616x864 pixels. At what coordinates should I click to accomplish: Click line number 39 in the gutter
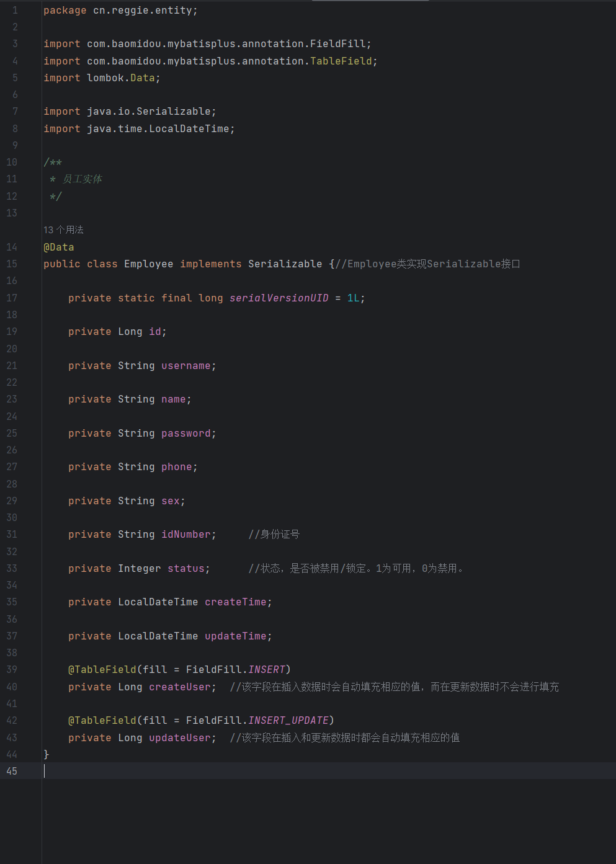12,669
